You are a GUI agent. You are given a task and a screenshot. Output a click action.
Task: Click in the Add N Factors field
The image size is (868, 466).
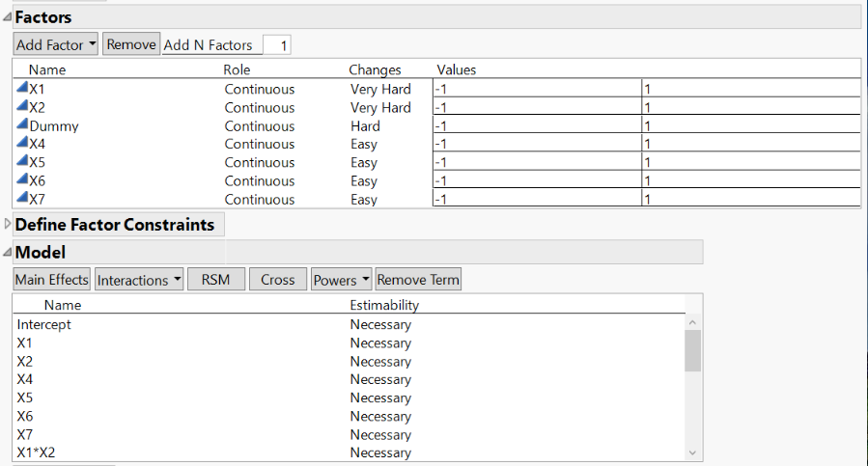276,45
